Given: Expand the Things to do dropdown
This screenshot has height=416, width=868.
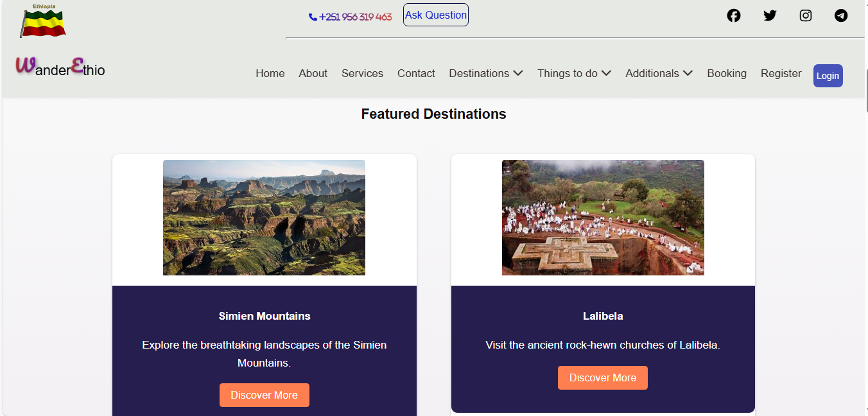Looking at the screenshot, I should click(573, 73).
